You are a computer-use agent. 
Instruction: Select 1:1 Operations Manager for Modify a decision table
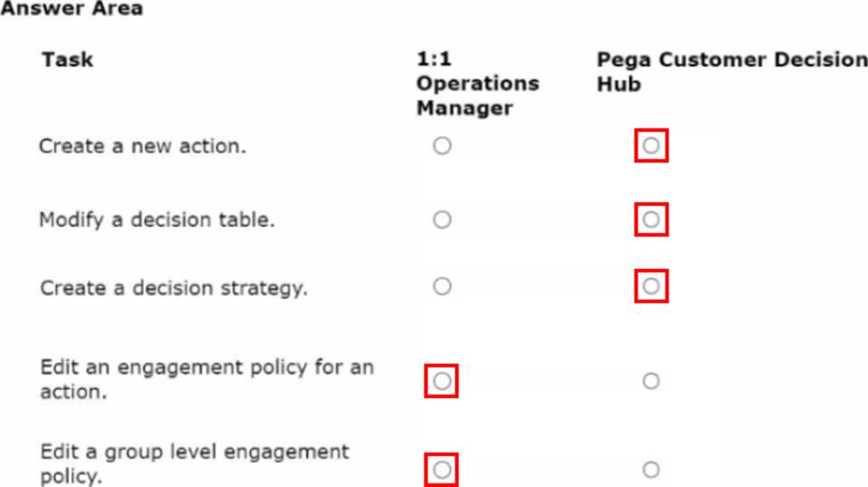coord(442,219)
